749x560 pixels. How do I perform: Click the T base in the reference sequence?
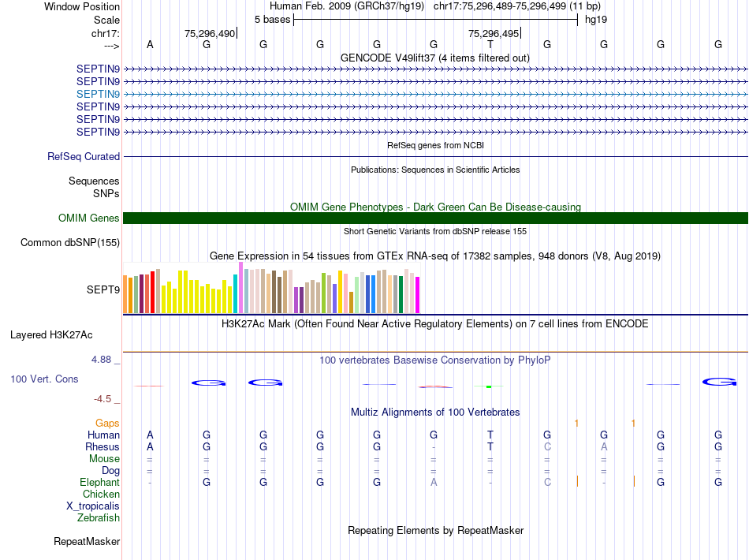pyautogui.click(x=490, y=44)
